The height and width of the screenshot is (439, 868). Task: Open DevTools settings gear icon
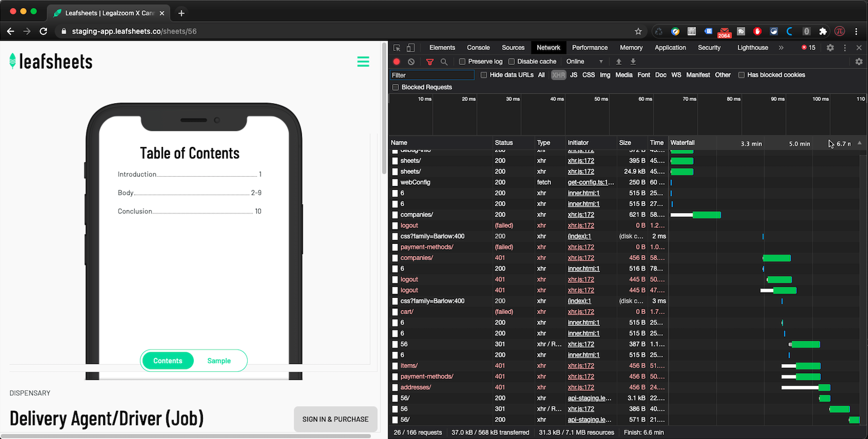pos(830,48)
